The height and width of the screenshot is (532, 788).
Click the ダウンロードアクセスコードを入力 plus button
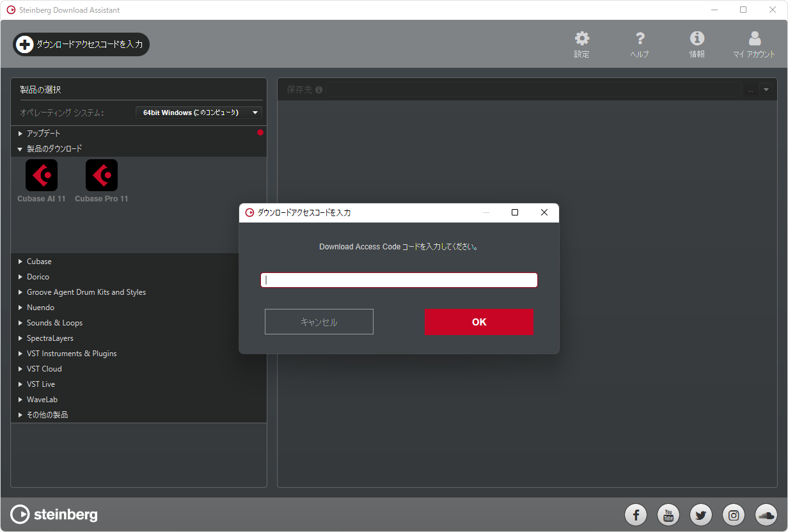tap(81, 44)
